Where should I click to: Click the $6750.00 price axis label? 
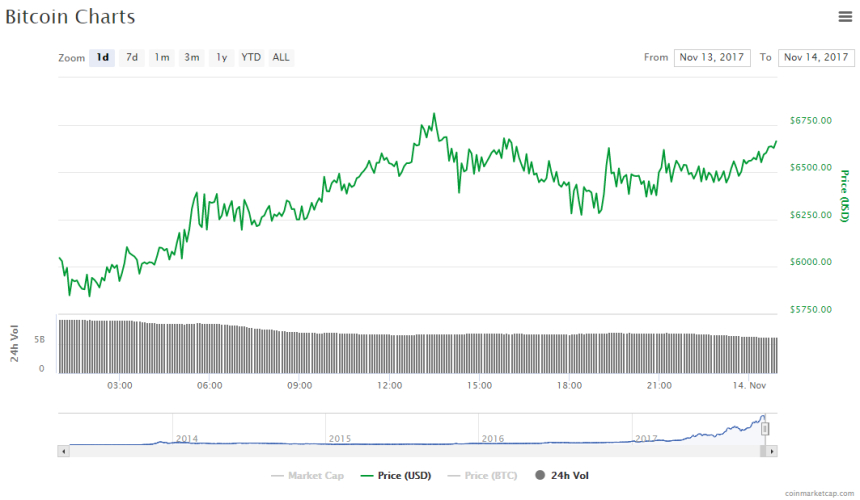811,121
